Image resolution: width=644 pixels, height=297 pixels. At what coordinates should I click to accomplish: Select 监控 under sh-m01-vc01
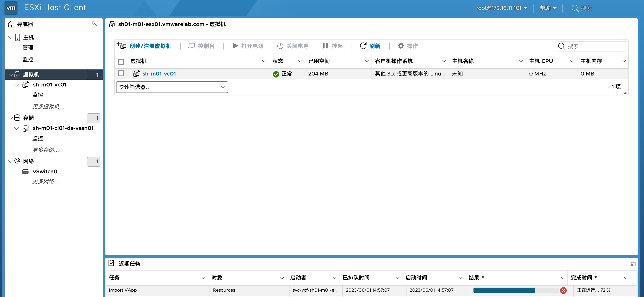click(x=38, y=95)
